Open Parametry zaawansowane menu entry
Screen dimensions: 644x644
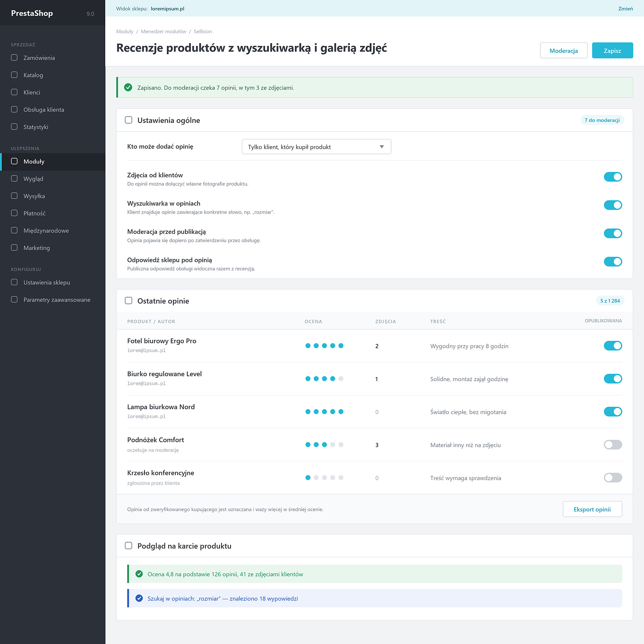pyautogui.click(x=53, y=300)
